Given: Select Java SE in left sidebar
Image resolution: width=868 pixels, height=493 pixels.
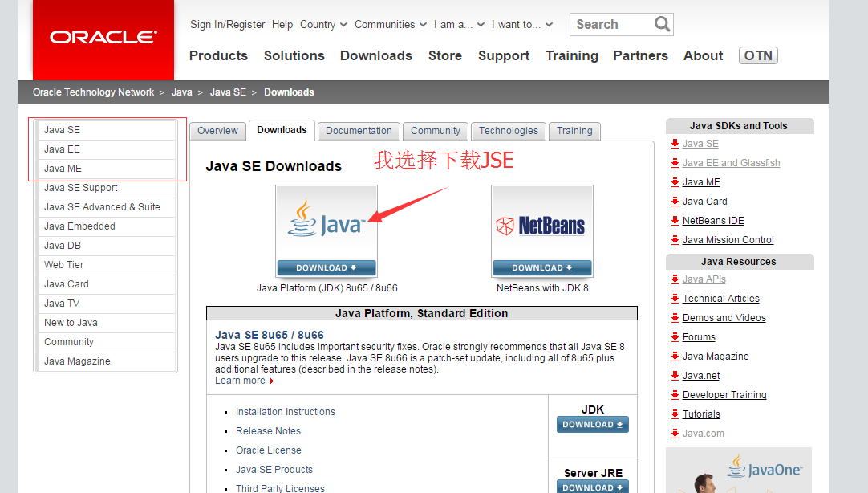Looking at the screenshot, I should tap(106, 130).
